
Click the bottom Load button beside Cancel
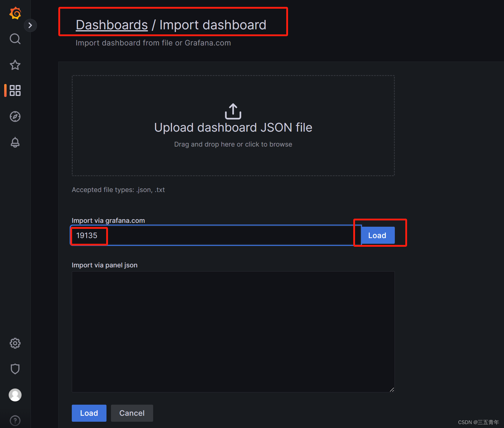89,413
